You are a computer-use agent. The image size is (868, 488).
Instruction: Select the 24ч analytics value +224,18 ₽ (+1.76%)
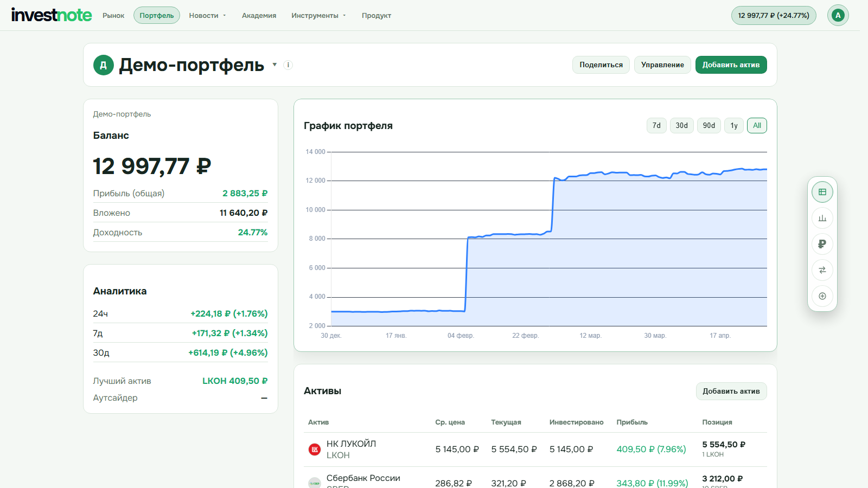click(x=229, y=314)
